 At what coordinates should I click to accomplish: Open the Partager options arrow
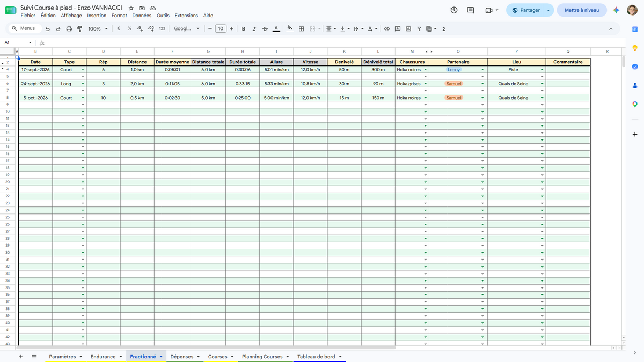[x=548, y=10]
